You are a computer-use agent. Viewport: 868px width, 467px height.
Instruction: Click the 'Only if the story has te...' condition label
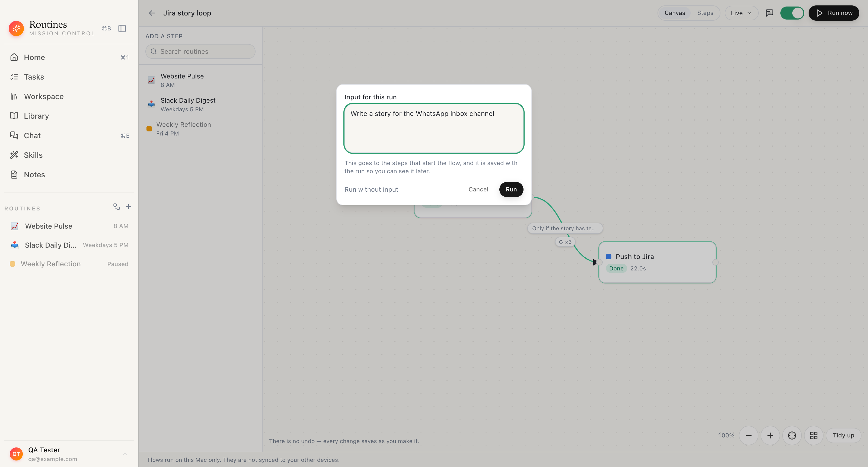[565, 228]
